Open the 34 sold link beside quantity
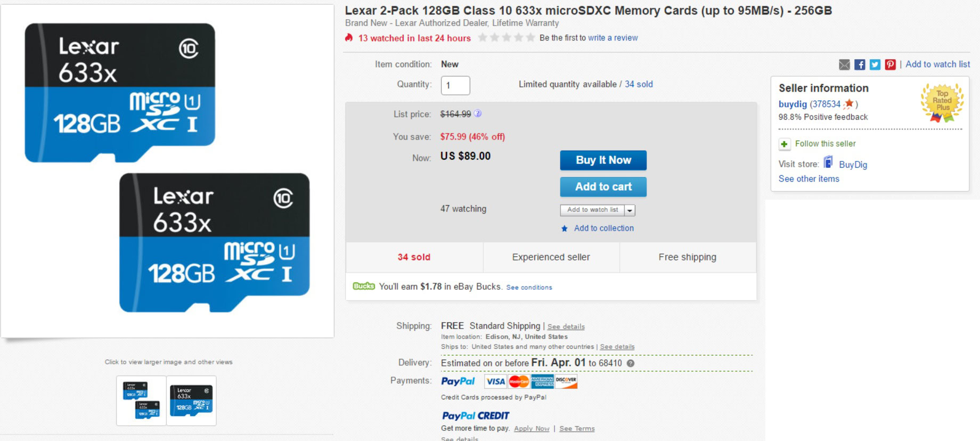 point(639,84)
